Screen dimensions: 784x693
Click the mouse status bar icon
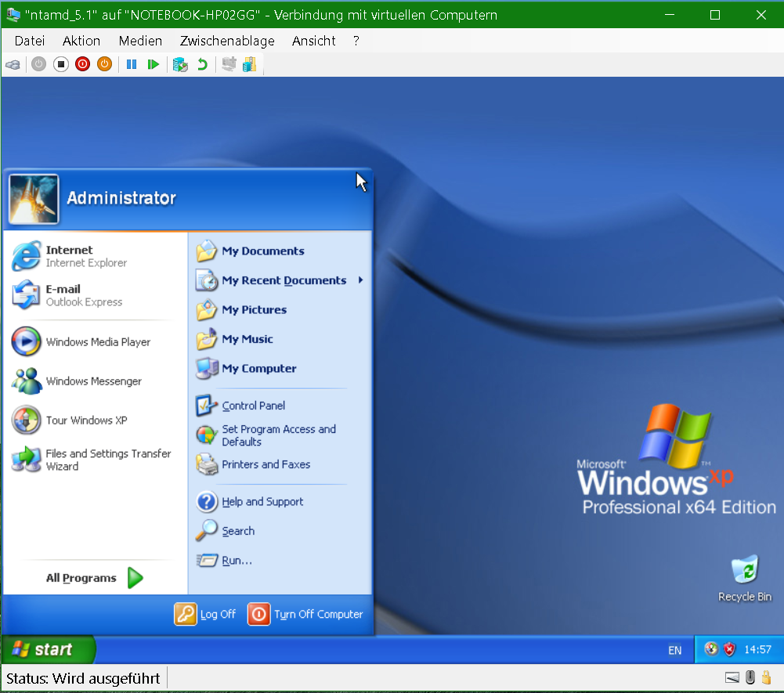[750, 677]
